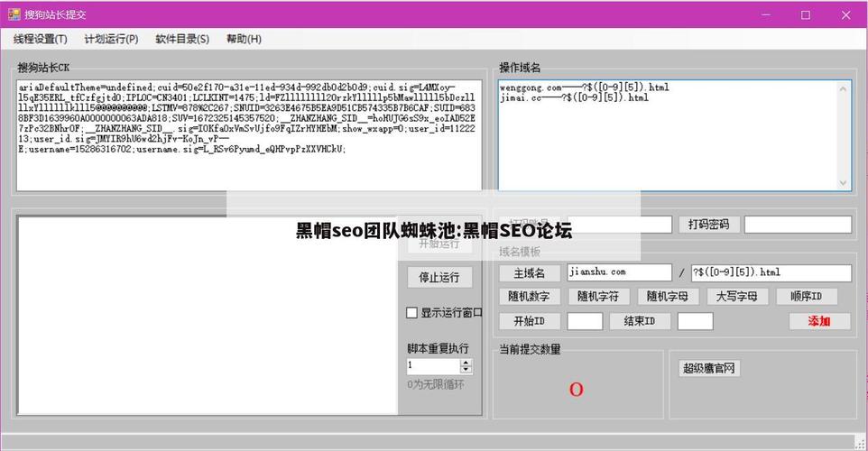
Task: Open the 帮助(H) menu
Action: (244, 39)
